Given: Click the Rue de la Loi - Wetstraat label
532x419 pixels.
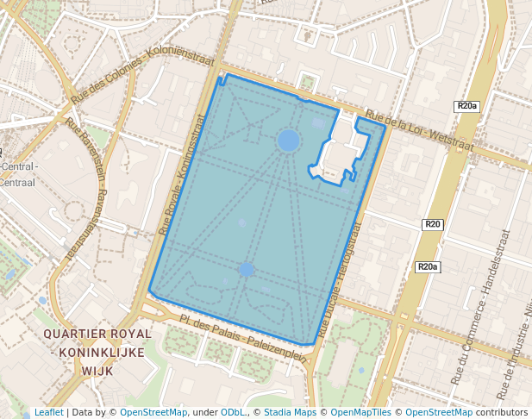Looking at the screenshot, I should point(419,130).
